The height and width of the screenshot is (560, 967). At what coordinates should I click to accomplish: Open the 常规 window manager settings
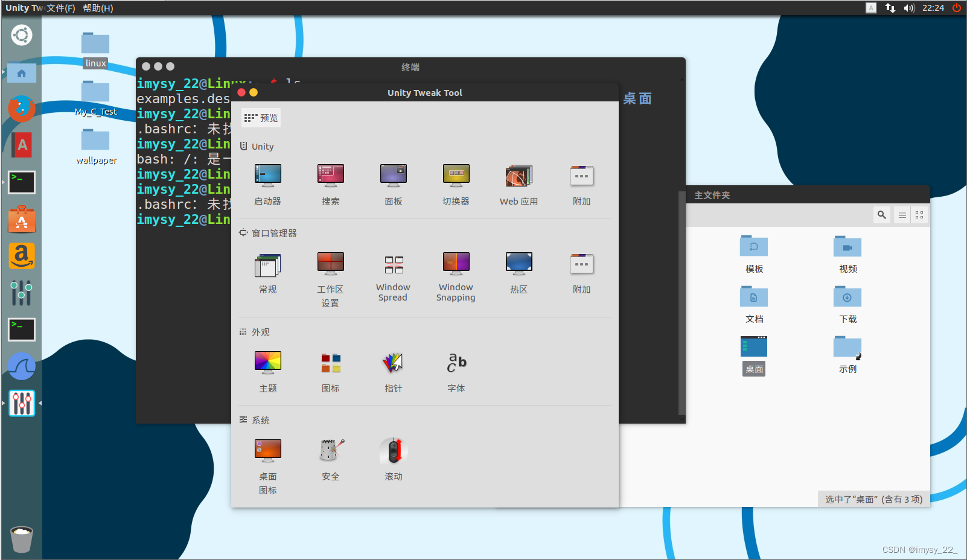tap(267, 273)
